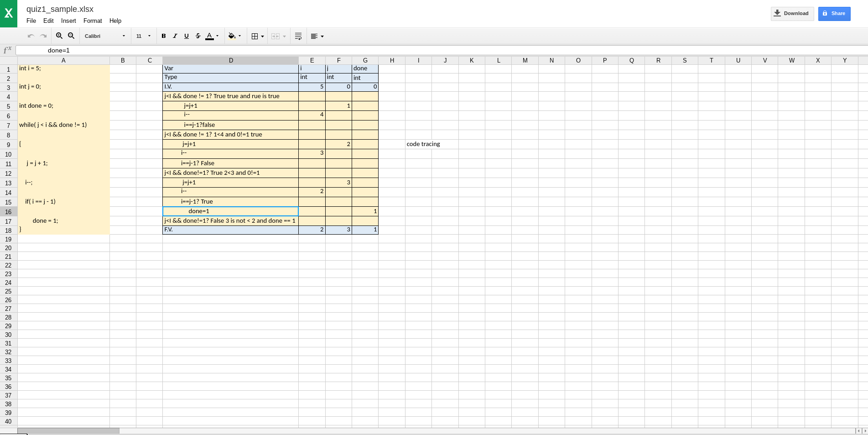The width and height of the screenshot is (868, 435).
Task: Open the Format menu
Action: 93,21
